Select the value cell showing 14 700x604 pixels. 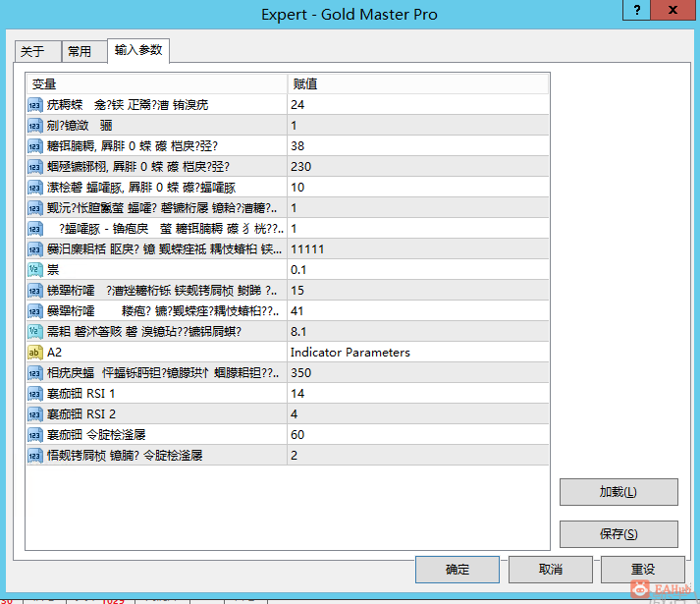coord(418,394)
